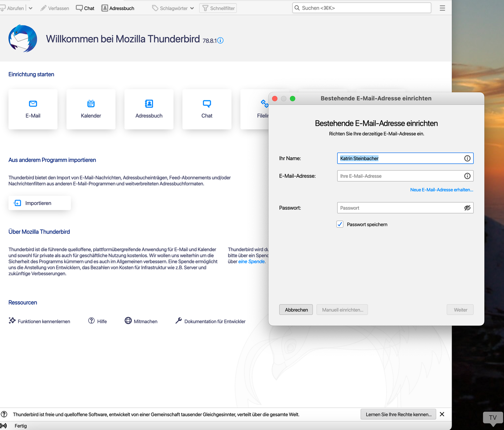Viewport: 504px width, 430px height.
Task: Click the Weiter button
Action: tap(460, 310)
